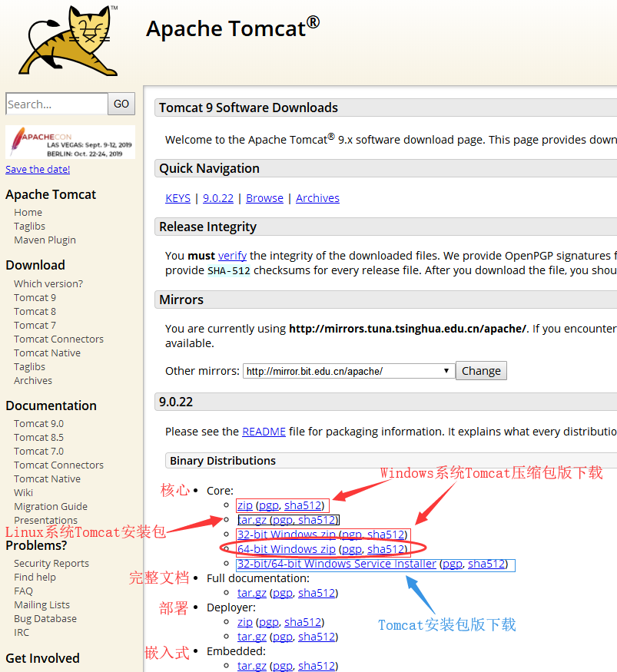Screen dimensions: 617x672
Task: Click the ApacheCon banner image
Action: [x=71, y=142]
